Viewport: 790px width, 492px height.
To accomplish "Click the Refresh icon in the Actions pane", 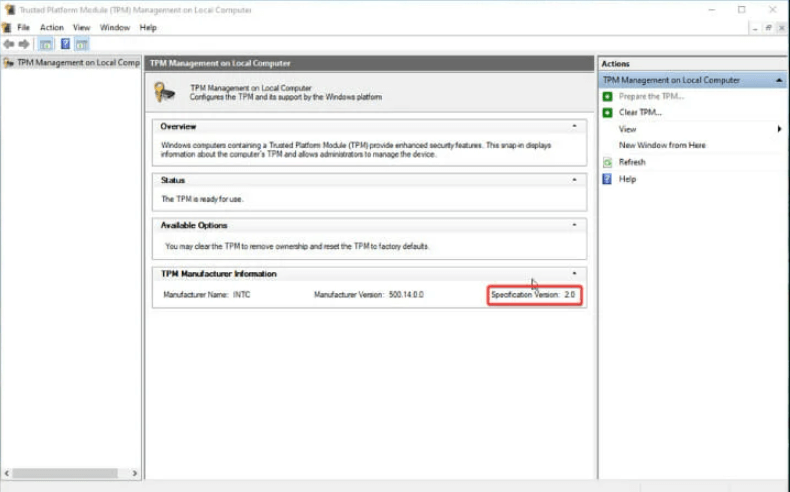I will tap(608, 162).
